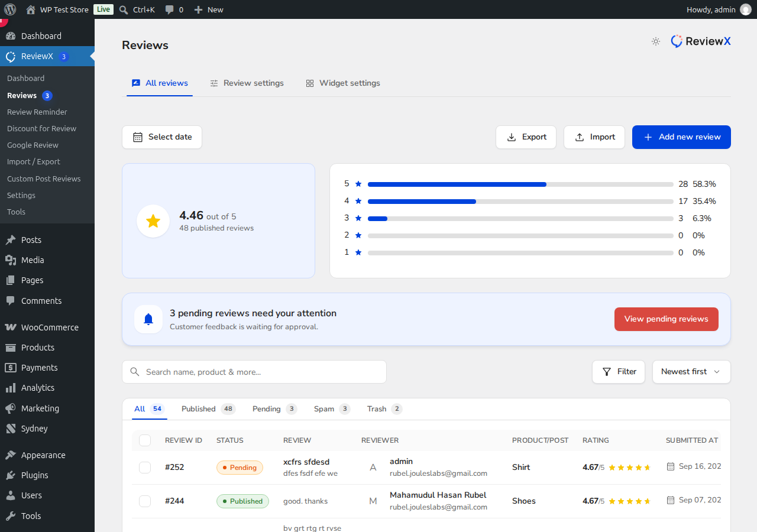Image resolution: width=757 pixels, height=532 pixels.
Task: Click the admin user avatar
Action: click(746, 9)
